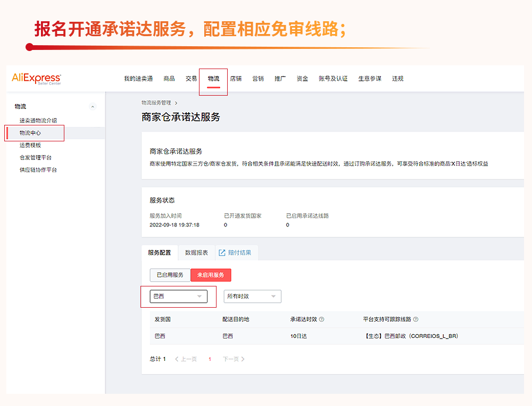Click the 总计 1 total count
The width and height of the screenshot is (532, 406).
pos(158,359)
